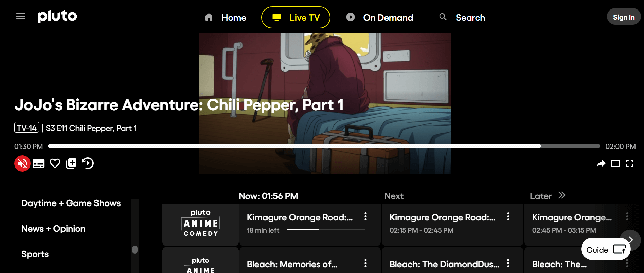Click the video progress bar
Viewport: 644px width, 273px height.
tap(324, 146)
